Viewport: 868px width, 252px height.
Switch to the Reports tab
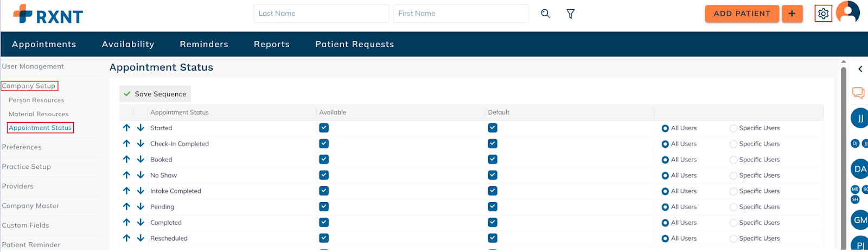(x=272, y=45)
